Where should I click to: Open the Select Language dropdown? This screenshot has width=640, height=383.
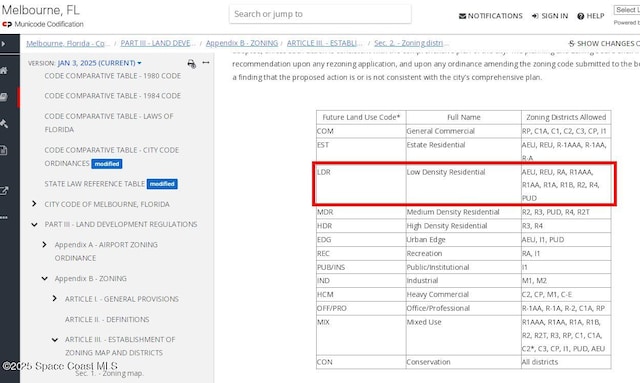pos(627,10)
